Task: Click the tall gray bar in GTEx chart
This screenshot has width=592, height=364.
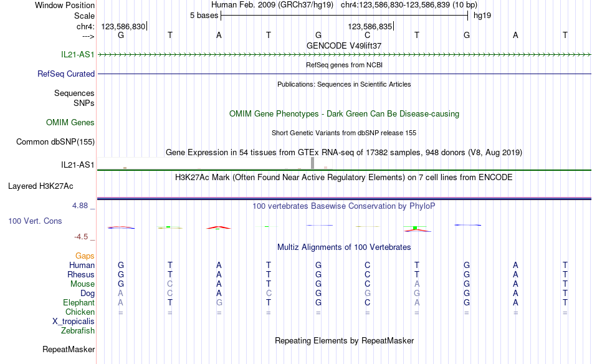Action: click(x=313, y=163)
